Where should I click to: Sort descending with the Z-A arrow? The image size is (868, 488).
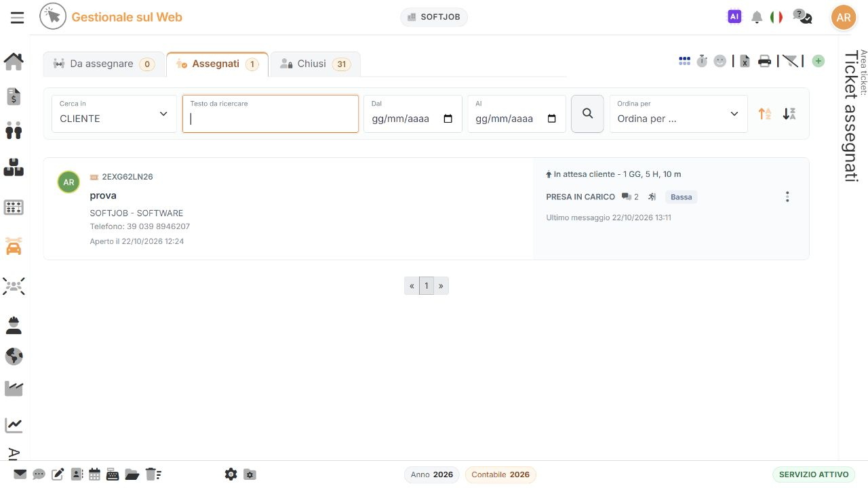[789, 114]
